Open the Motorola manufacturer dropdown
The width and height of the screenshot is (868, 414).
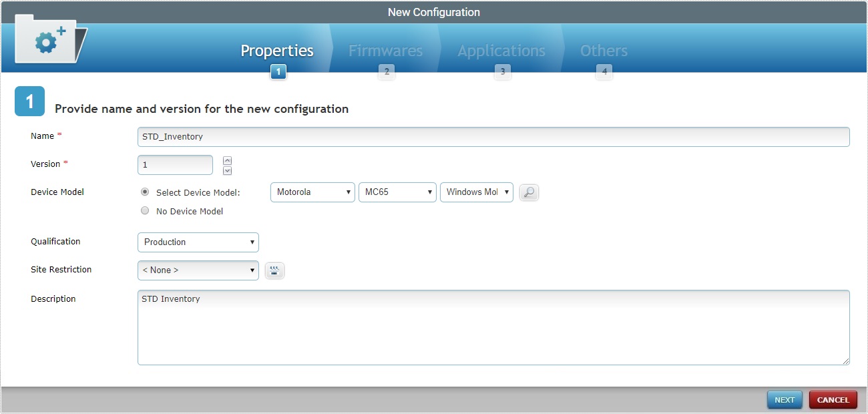[312, 192]
